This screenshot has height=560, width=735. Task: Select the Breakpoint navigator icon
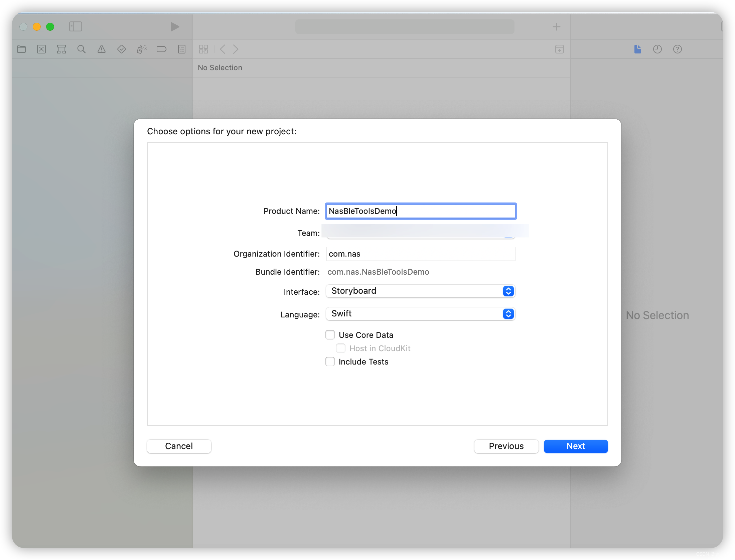161,49
